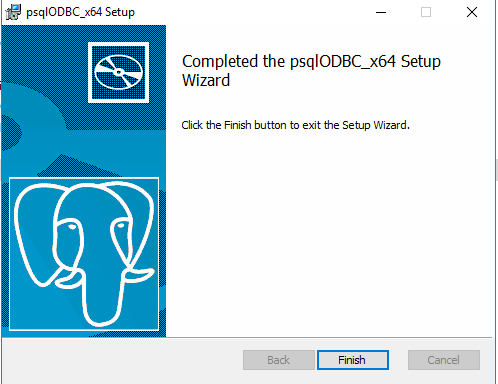Click the elephant's left ear outline
The image size is (498, 384).
32,233
